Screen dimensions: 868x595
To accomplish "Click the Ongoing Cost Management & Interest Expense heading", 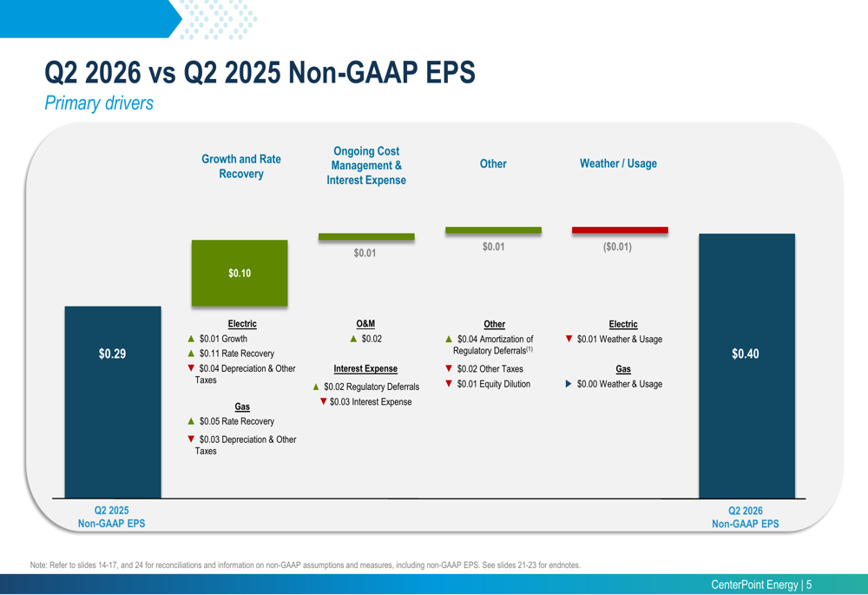I will pyautogui.click(x=366, y=166).
